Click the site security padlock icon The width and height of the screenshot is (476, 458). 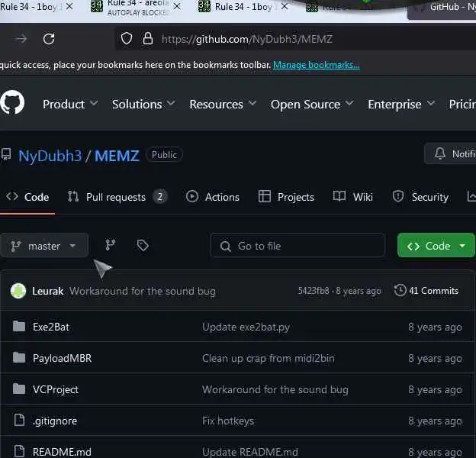click(148, 39)
